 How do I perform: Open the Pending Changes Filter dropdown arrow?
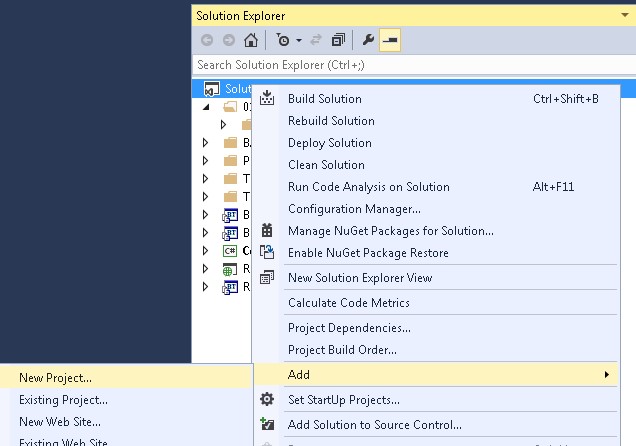[300, 41]
